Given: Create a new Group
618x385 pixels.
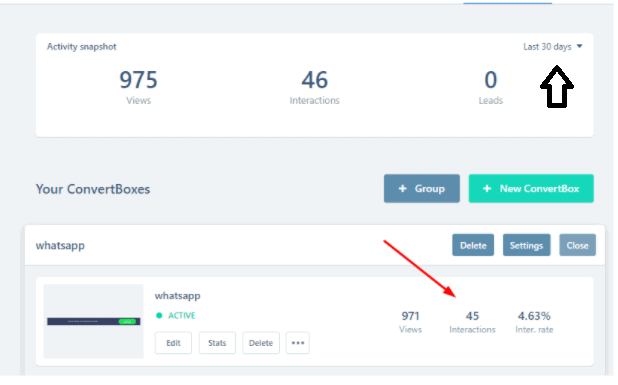Looking at the screenshot, I should [x=422, y=189].
